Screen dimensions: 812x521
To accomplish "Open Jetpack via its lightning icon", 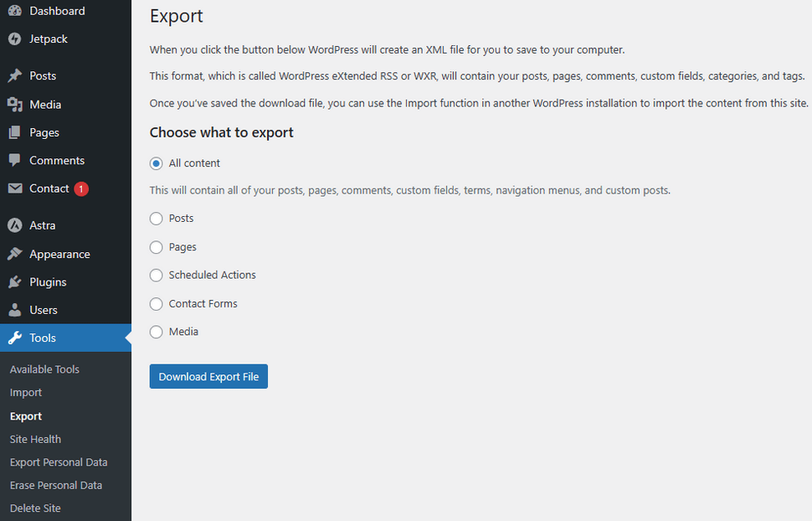I will [x=15, y=39].
